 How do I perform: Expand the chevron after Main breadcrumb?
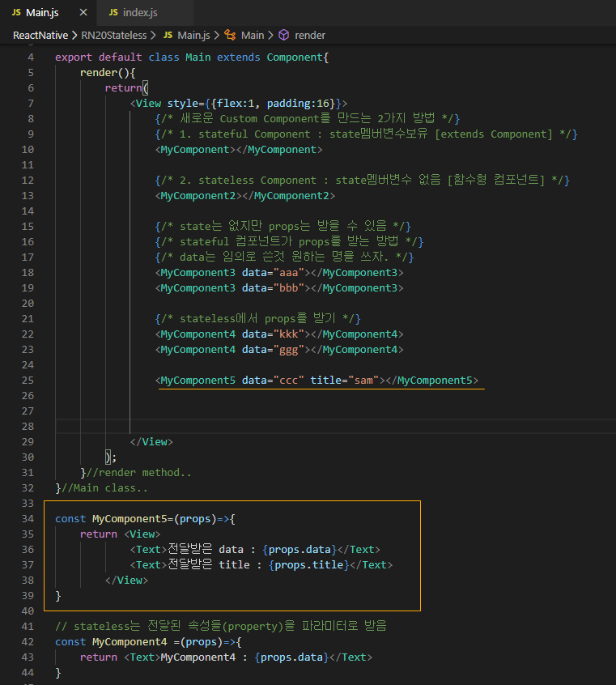pos(270,36)
